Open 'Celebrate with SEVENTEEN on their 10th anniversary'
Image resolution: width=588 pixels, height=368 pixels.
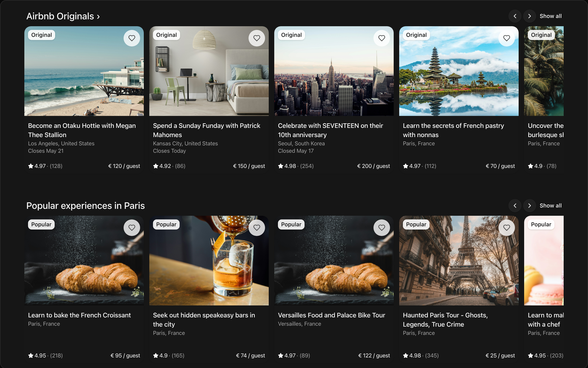[x=331, y=130]
